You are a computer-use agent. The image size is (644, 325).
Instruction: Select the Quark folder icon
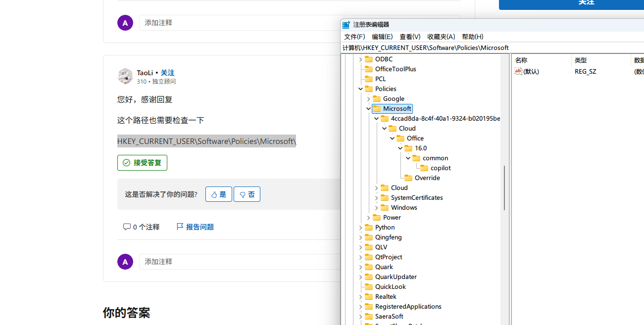(369, 267)
